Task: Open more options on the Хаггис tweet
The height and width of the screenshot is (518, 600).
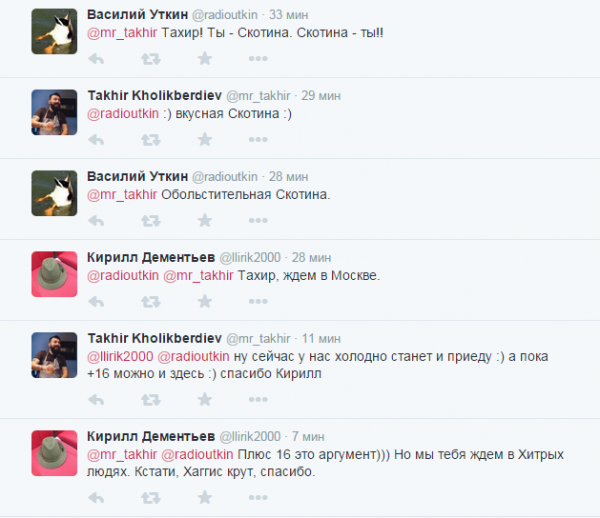Action: [x=258, y=498]
